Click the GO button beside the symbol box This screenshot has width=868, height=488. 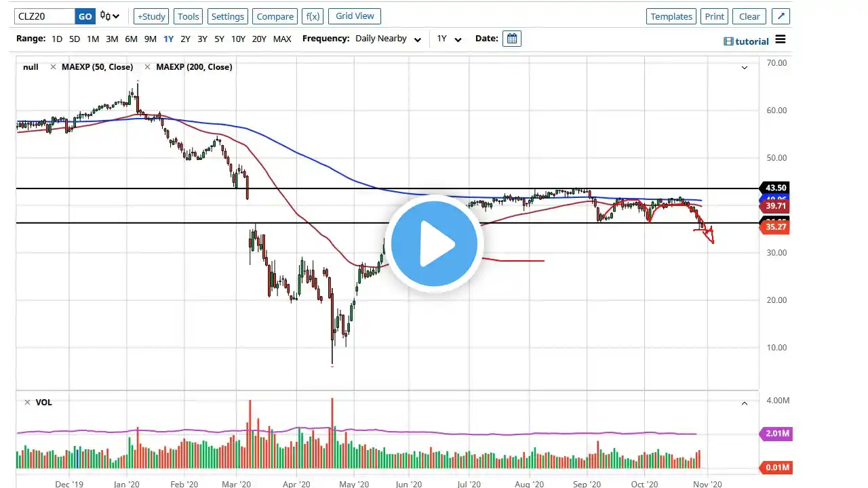point(85,16)
